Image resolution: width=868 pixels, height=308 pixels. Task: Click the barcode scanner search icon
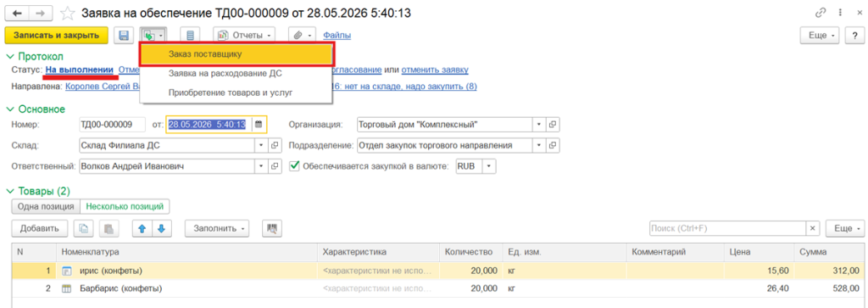[272, 228]
